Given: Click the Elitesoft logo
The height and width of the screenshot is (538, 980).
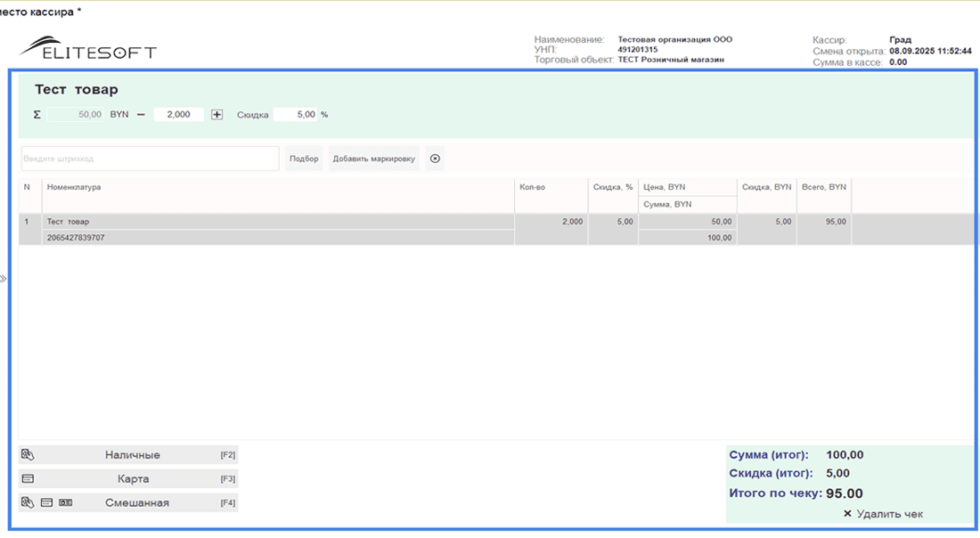Looking at the screenshot, I should 87,48.
